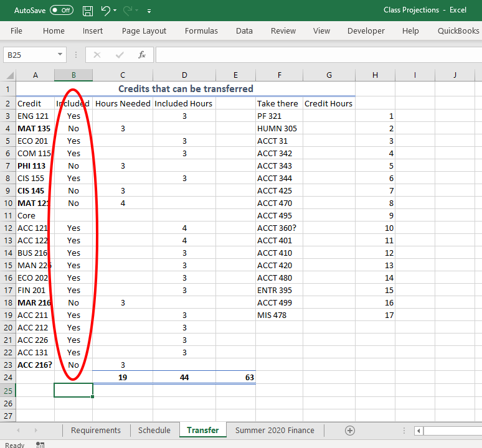The width and height of the screenshot is (482, 448).
Task: Click the macro recording icon in status bar
Action: pos(40,445)
